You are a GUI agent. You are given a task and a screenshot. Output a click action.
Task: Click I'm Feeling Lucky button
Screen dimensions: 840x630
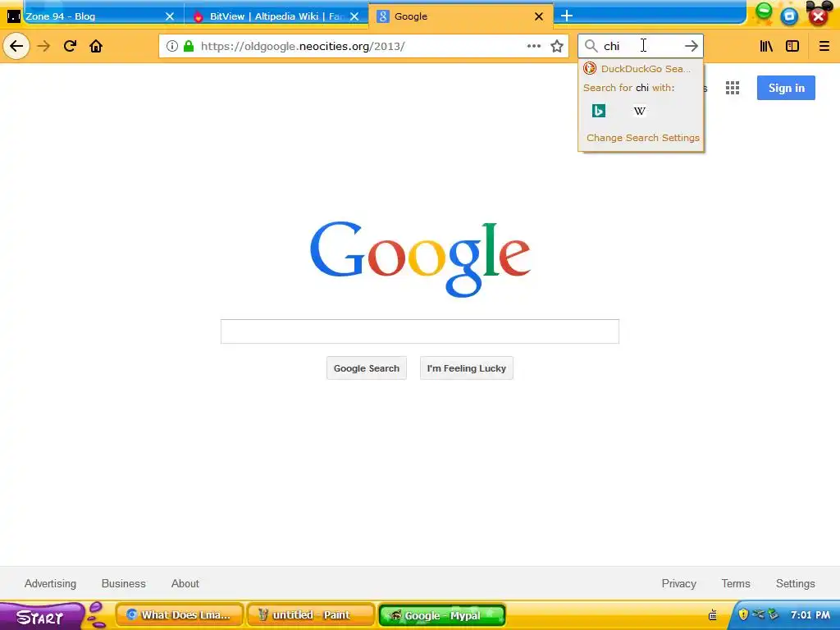[x=467, y=368]
